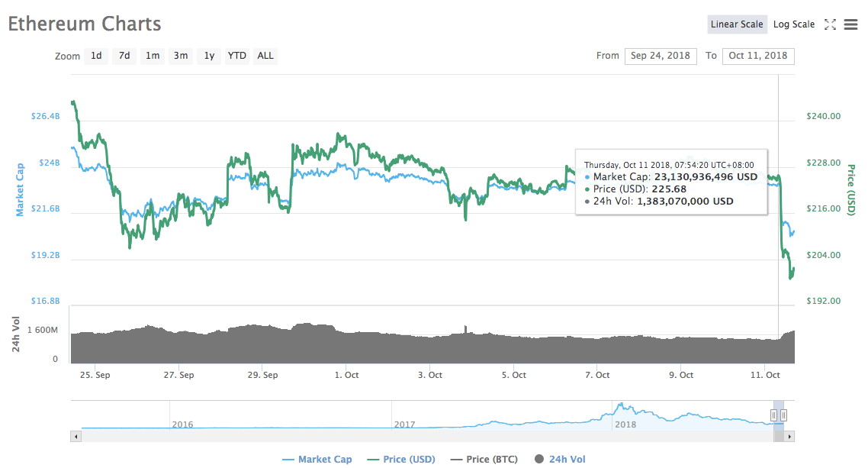Click the $24B market cap axis label
The image size is (868, 468).
pyautogui.click(x=50, y=163)
